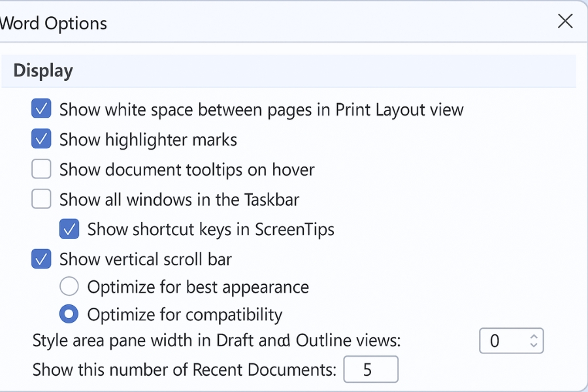The image size is (588, 392).
Task: Click the 'Show document tooltips on hover' label text
Action: 187,169
